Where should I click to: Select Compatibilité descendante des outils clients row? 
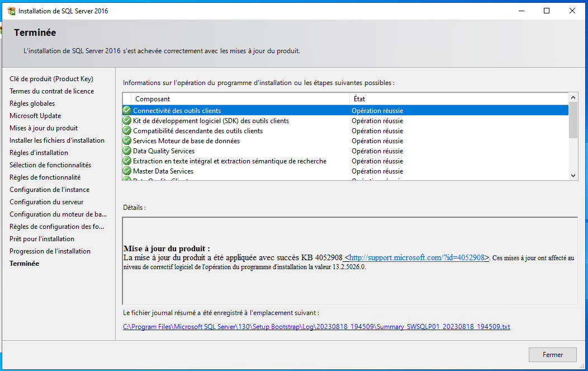click(x=345, y=131)
